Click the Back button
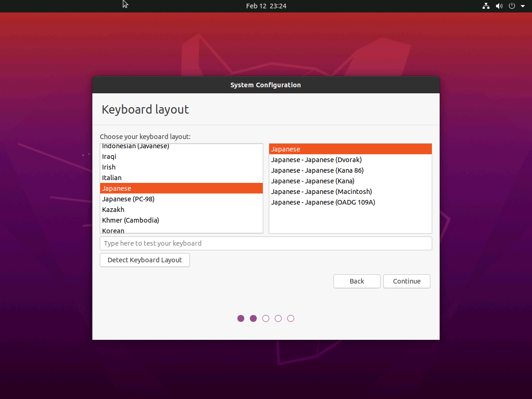 [x=357, y=281]
